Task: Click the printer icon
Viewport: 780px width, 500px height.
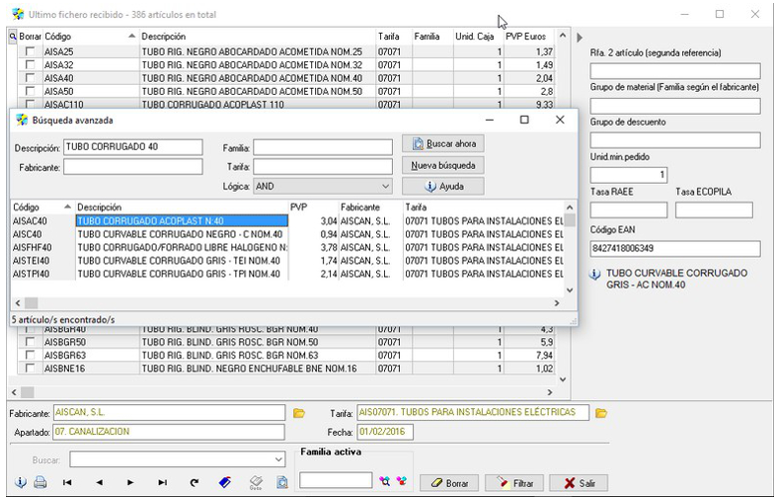Action: pyautogui.click(x=41, y=482)
